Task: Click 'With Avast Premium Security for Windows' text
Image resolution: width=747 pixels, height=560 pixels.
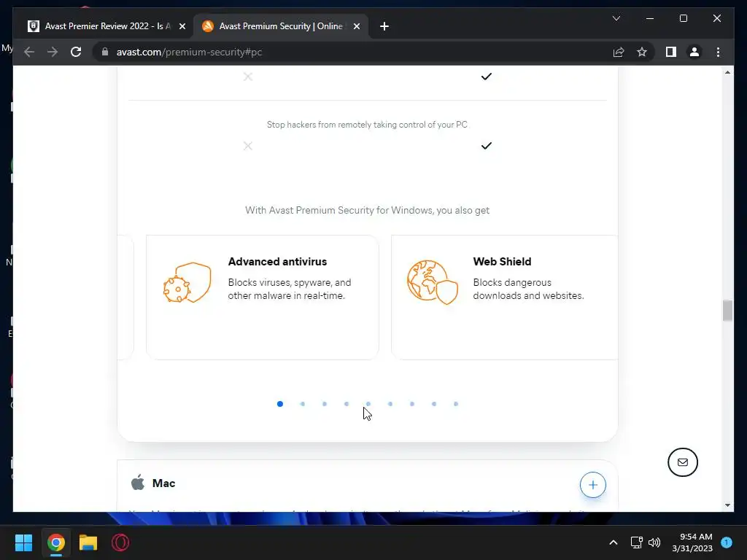Action: pyautogui.click(x=367, y=210)
